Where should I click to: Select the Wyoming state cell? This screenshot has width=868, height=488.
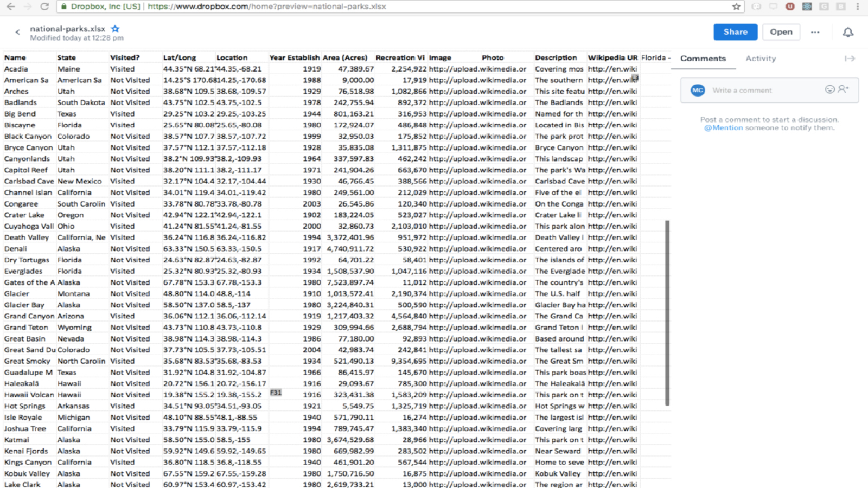pyautogui.click(x=74, y=328)
